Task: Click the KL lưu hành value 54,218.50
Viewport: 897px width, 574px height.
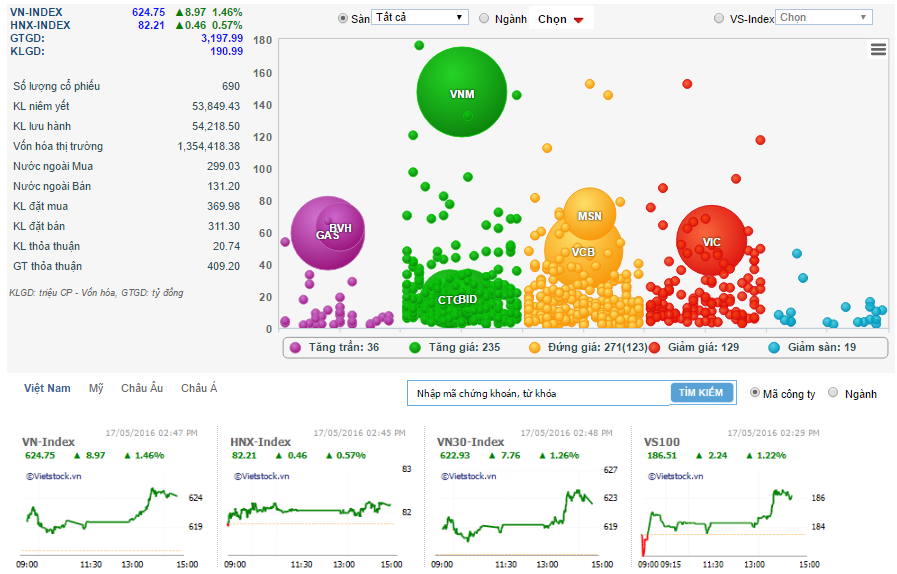Action: click(x=216, y=126)
